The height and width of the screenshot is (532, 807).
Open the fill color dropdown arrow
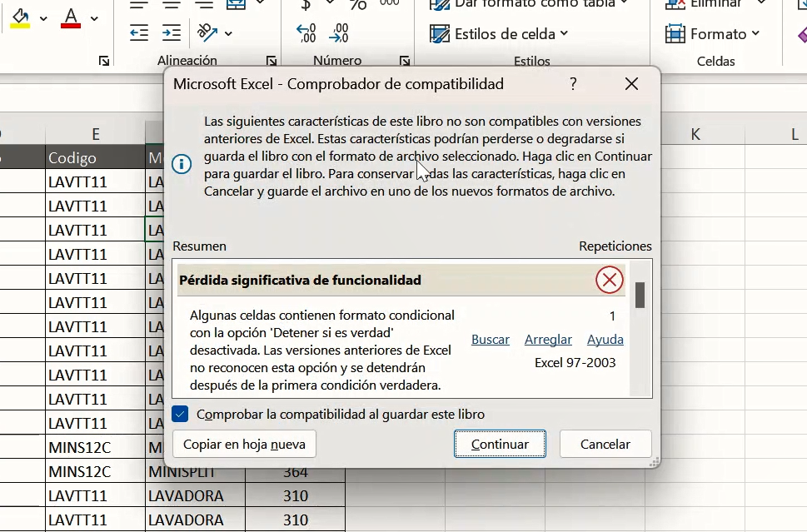pyautogui.click(x=44, y=17)
